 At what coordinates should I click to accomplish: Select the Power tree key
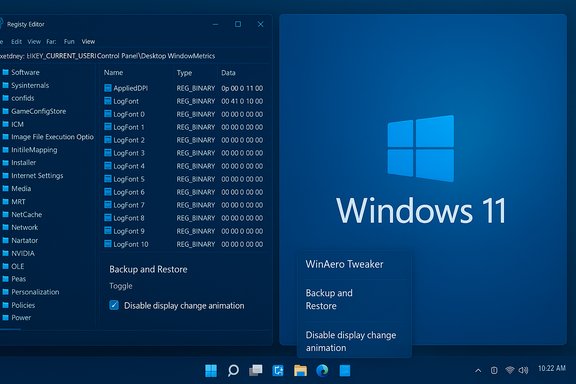[21, 317]
